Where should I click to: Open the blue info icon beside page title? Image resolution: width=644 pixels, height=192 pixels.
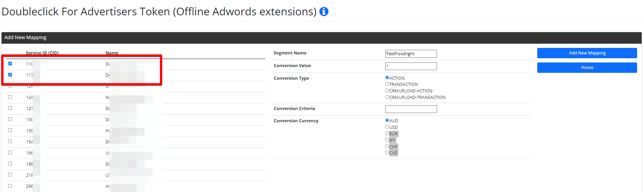pyautogui.click(x=324, y=11)
